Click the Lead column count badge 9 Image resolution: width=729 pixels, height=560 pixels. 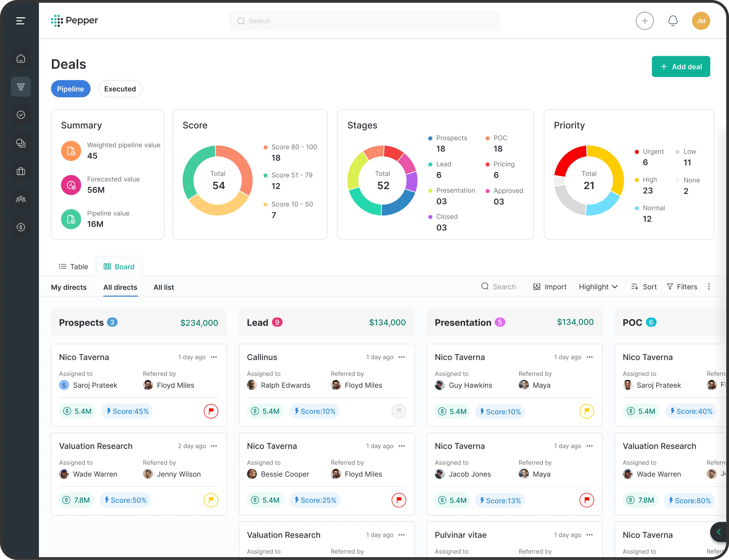[277, 322]
